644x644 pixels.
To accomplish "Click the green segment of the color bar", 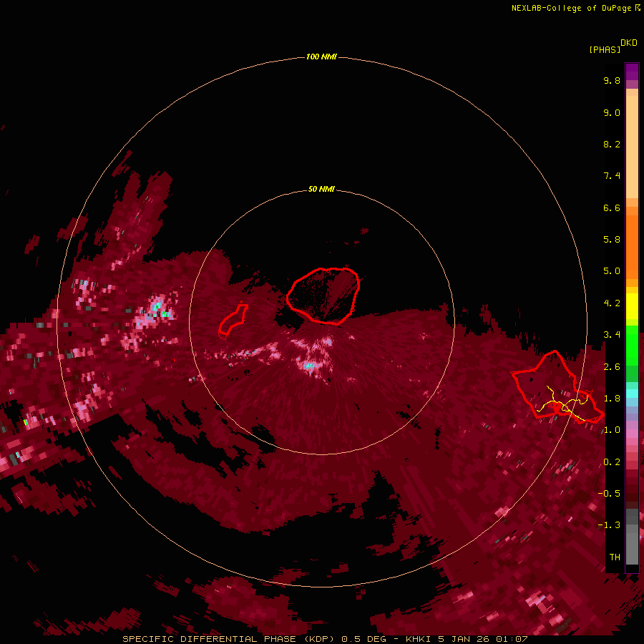I will click(x=632, y=346).
